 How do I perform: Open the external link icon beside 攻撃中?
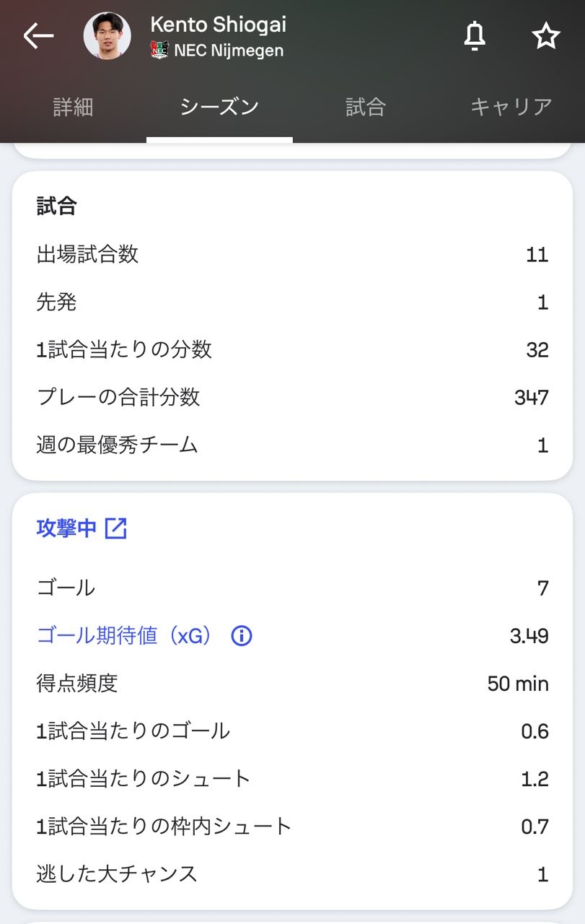(x=116, y=528)
